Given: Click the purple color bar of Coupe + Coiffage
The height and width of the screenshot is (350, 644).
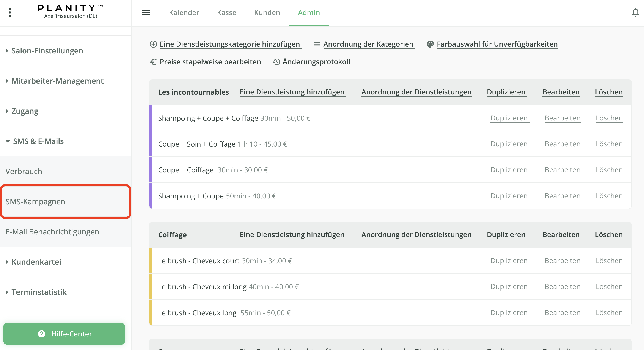Looking at the screenshot, I should tap(151, 170).
